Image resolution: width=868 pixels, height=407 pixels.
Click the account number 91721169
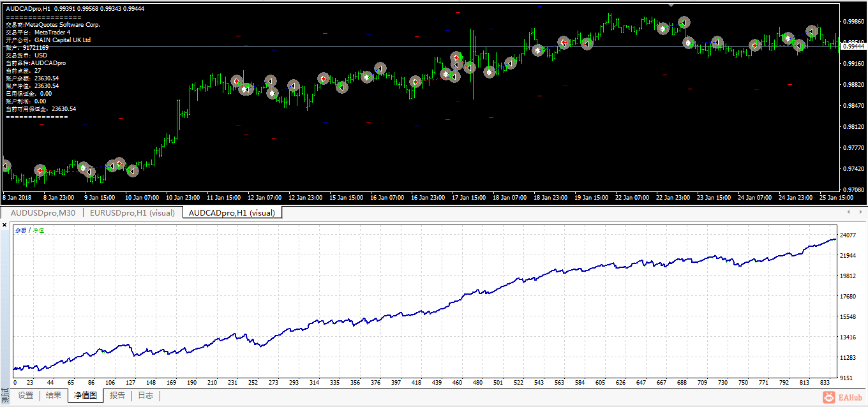(36, 48)
